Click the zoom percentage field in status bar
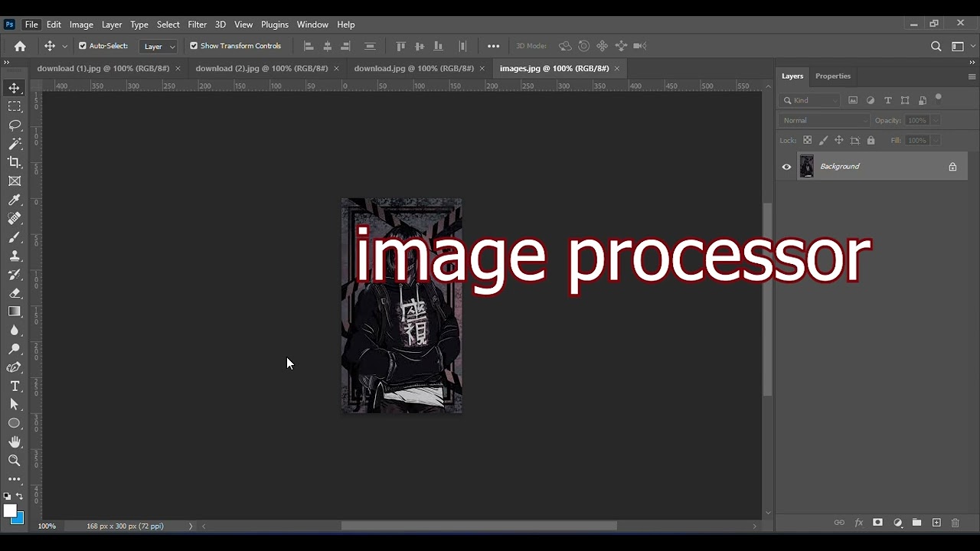980x551 pixels. pyautogui.click(x=47, y=527)
